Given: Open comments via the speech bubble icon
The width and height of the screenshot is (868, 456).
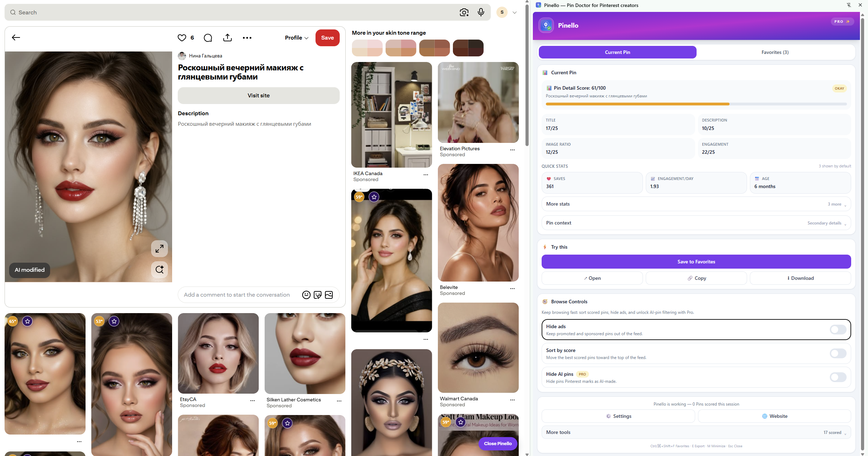Looking at the screenshot, I should (x=208, y=37).
